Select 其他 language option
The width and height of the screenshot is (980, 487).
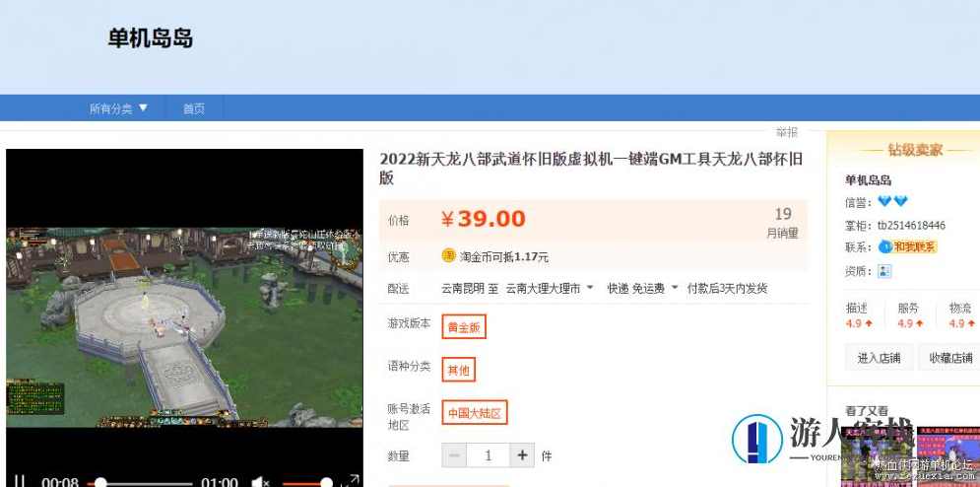pyautogui.click(x=458, y=370)
